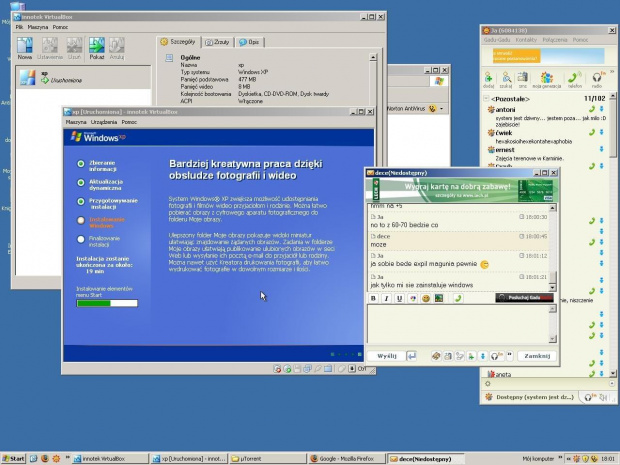Switch to Google - Mozilla Firefox taskbar button
Screen dimensions: 620x465
[x=346, y=459]
